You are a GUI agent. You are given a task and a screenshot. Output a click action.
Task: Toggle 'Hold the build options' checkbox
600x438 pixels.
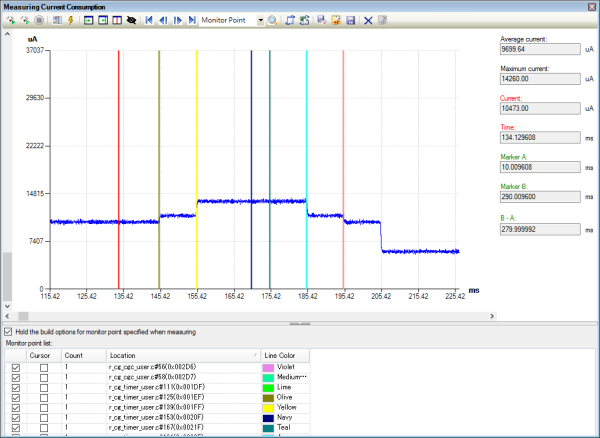click(10, 332)
